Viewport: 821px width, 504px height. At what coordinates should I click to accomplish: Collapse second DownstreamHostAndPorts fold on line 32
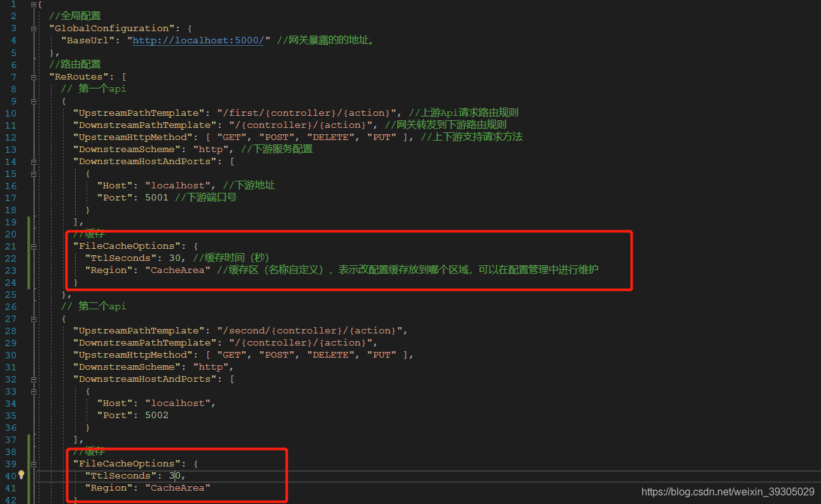33,379
